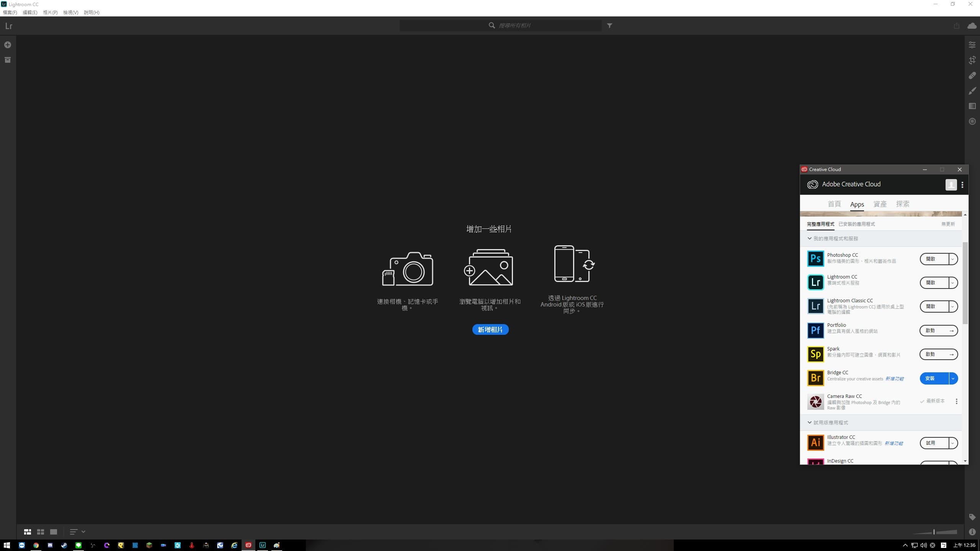Collapse the 試用版應用程式 section
Viewport: 980px width, 551px height.
[x=810, y=422]
